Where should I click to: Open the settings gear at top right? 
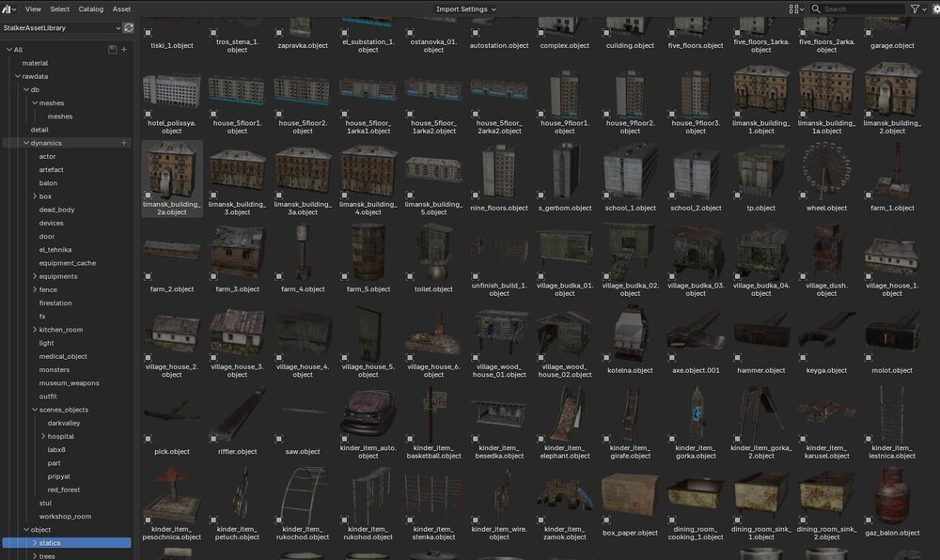pyautogui.click(x=936, y=9)
